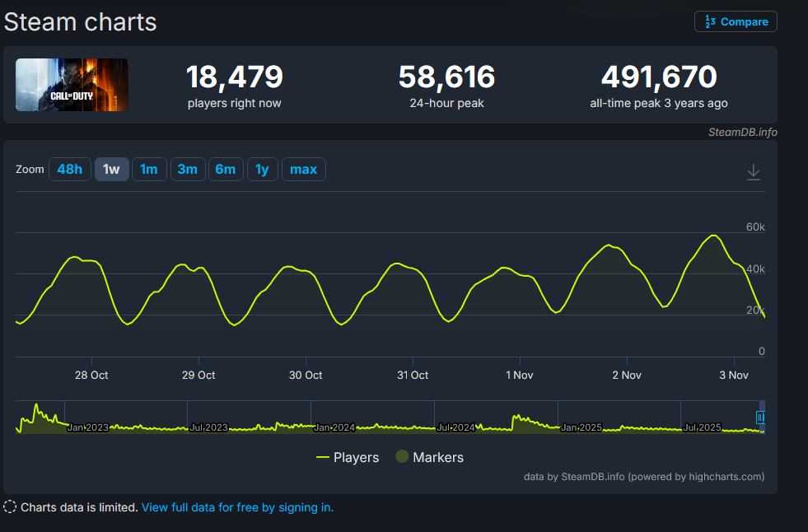
Task: Click Jan 2024 in the navigator timeline
Action: click(x=334, y=427)
